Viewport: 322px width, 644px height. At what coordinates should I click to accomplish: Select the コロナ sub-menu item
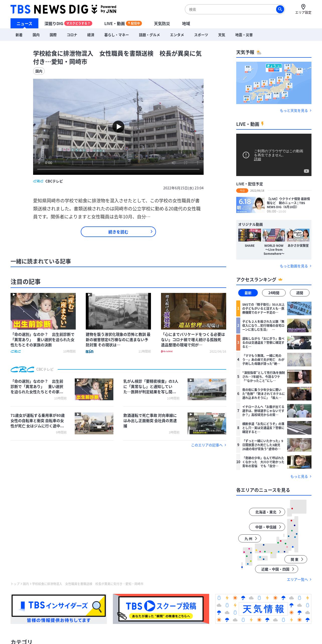click(x=72, y=35)
